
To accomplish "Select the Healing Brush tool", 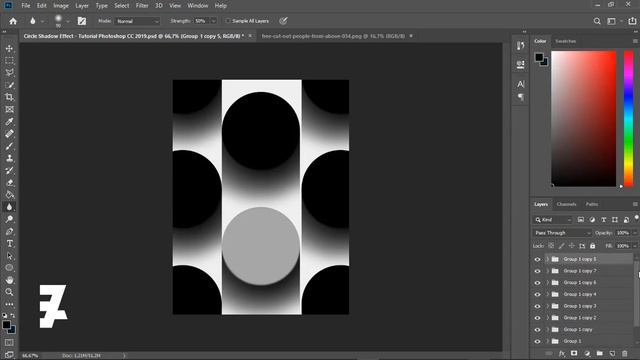I will (9, 133).
